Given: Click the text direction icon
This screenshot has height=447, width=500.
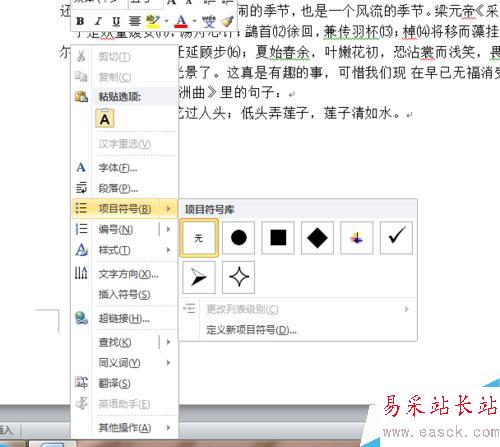Looking at the screenshot, I should [81, 273].
